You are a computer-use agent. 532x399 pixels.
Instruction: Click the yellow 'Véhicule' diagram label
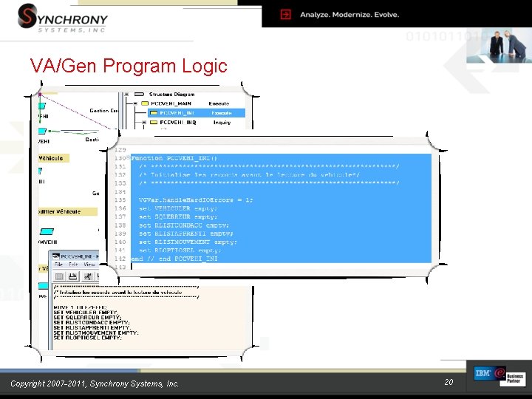[54, 158]
